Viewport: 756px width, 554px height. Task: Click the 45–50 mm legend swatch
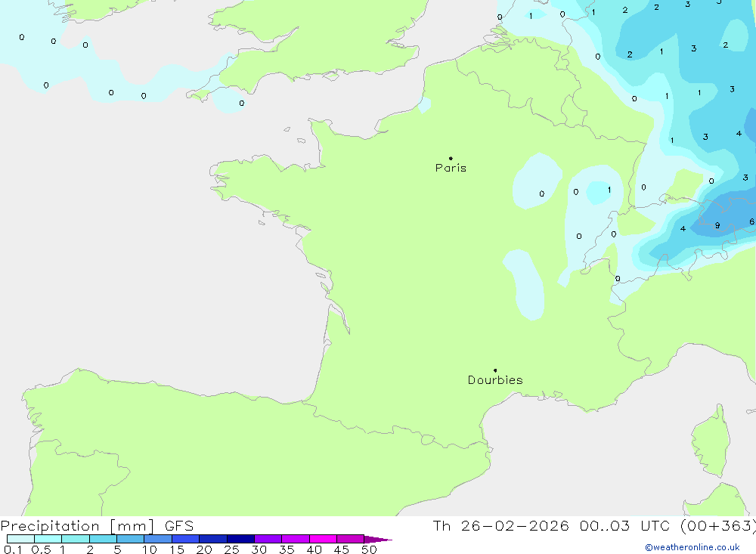click(351, 539)
